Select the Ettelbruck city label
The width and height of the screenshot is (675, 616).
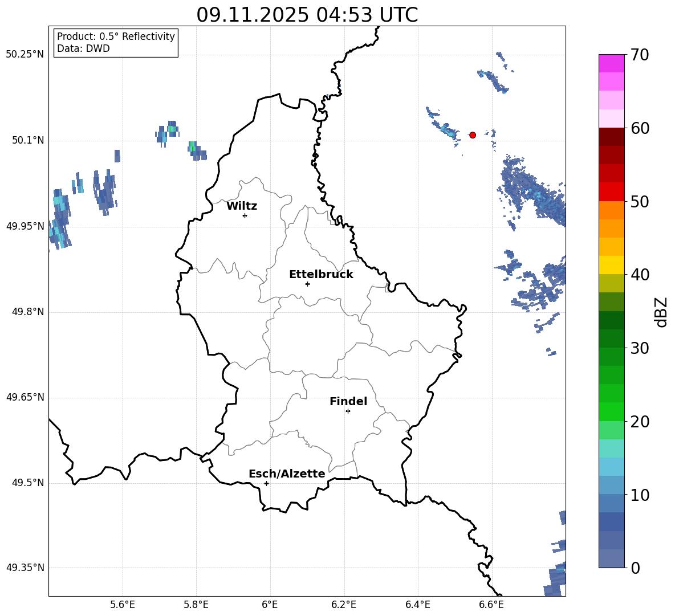click(x=321, y=275)
